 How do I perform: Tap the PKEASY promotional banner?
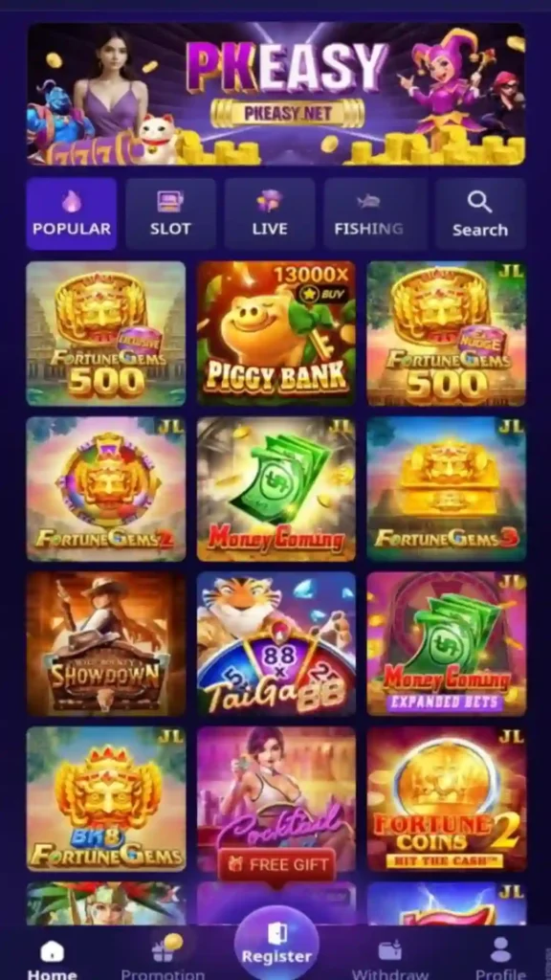pos(276,95)
